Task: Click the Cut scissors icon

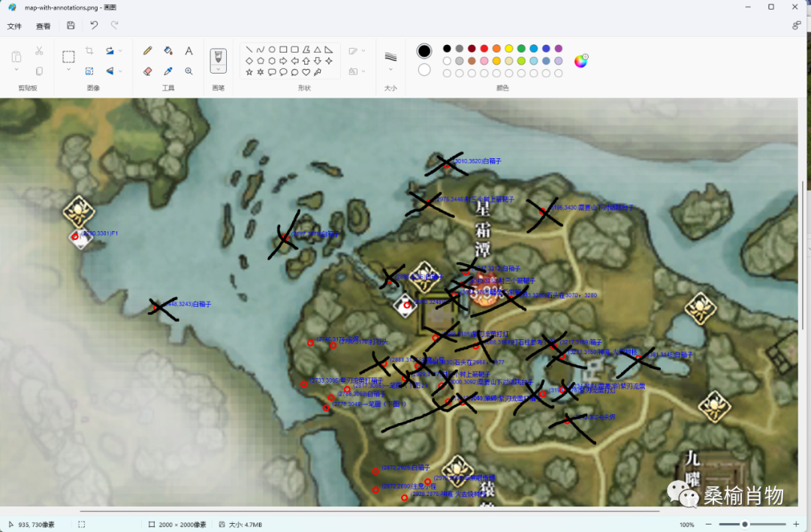Action: [x=39, y=51]
